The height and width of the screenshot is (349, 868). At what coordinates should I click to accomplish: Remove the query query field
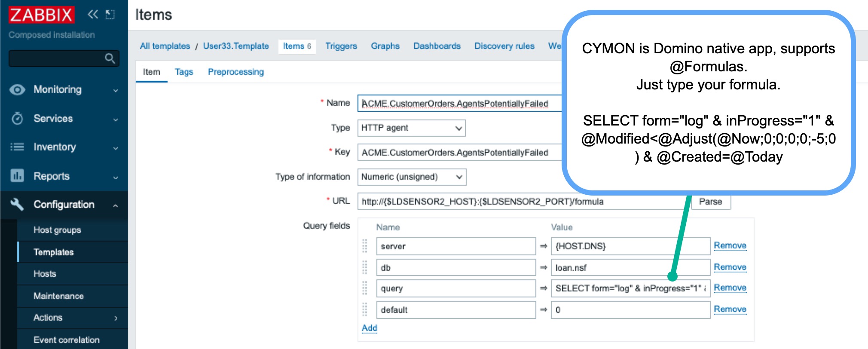pos(730,288)
